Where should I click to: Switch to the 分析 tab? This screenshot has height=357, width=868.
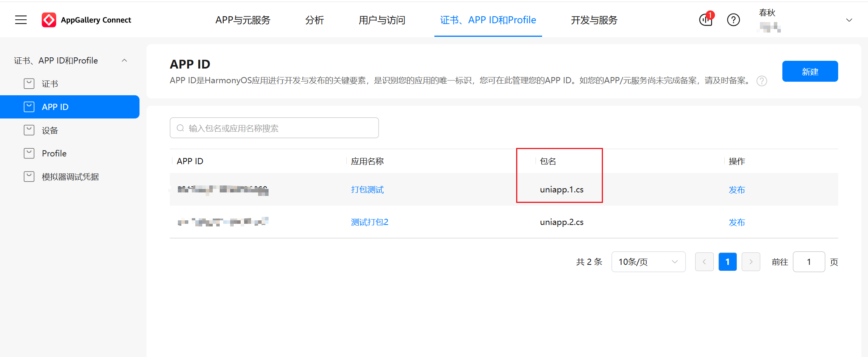pos(315,20)
